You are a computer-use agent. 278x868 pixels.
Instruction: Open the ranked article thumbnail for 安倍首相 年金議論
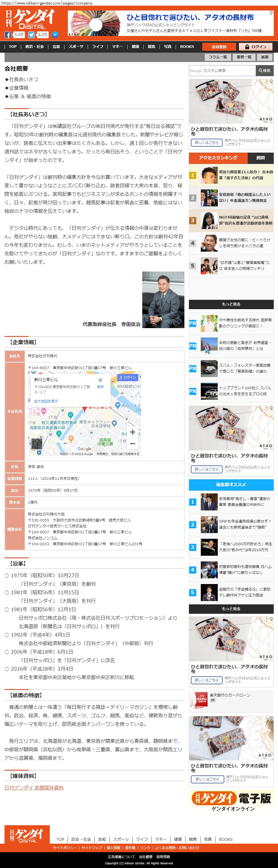click(x=209, y=198)
